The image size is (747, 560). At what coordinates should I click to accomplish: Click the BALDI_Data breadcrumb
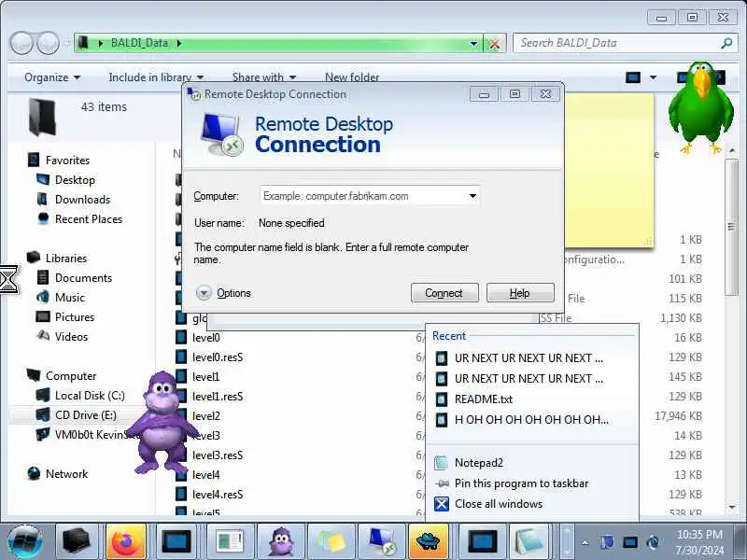point(139,43)
